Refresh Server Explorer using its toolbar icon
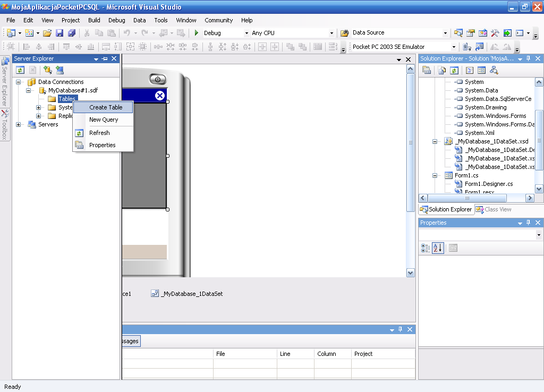Viewport: 544px width, 392px height. [x=20, y=70]
